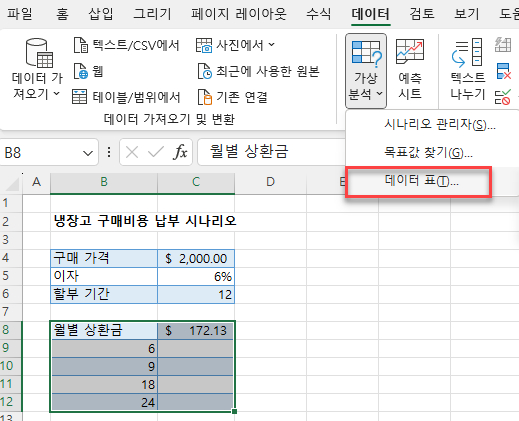Click cell C6 showing 12
The width and height of the screenshot is (519, 421).
(196, 294)
